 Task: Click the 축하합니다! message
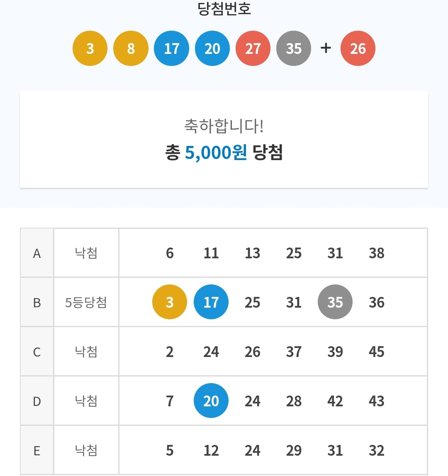tap(224, 126)
